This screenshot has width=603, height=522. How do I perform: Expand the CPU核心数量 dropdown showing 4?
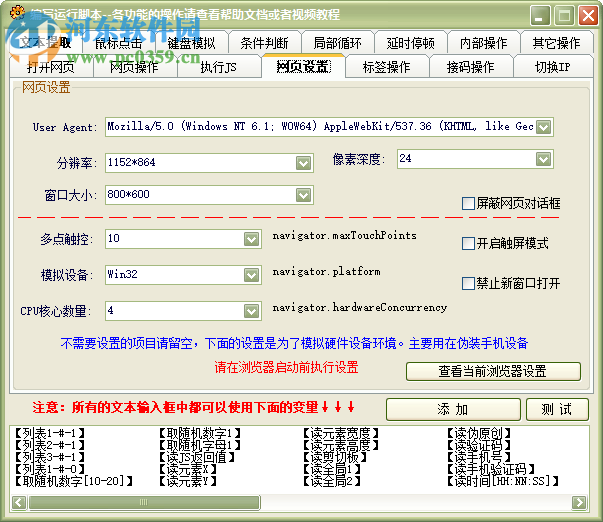[x=252, y=311]
